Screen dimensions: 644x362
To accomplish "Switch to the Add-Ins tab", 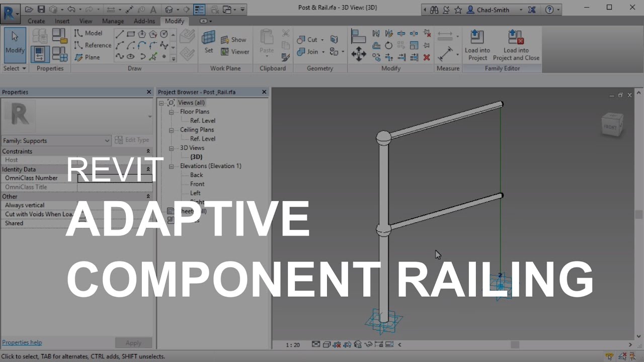I will pyautogui.click(x=144, y=21).
